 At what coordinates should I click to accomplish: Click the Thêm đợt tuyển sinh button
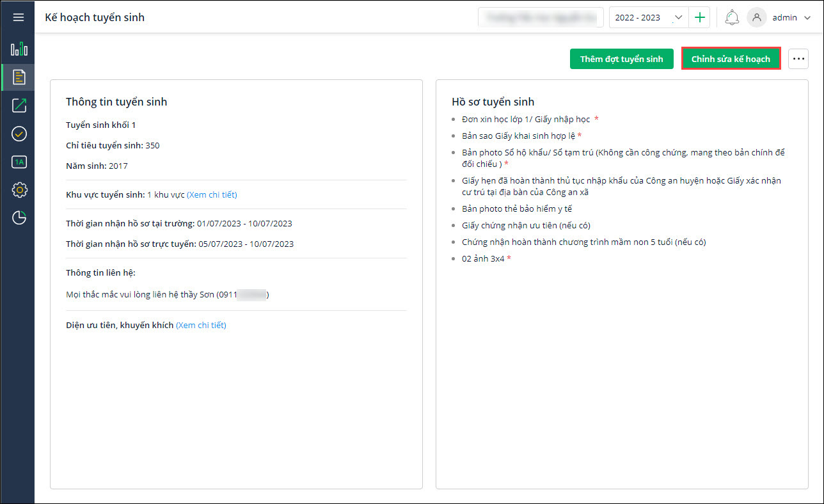pyautogui.click(x=621, y=59)
